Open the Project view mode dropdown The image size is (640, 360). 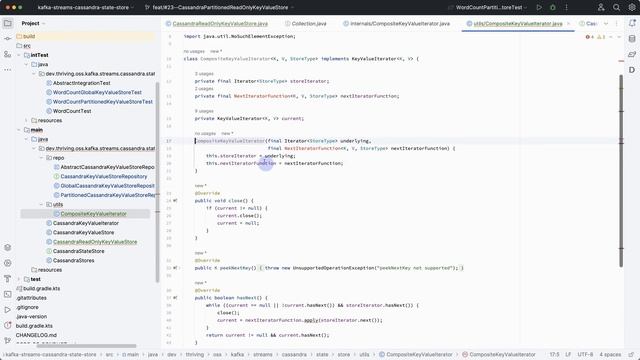(33, 23)
